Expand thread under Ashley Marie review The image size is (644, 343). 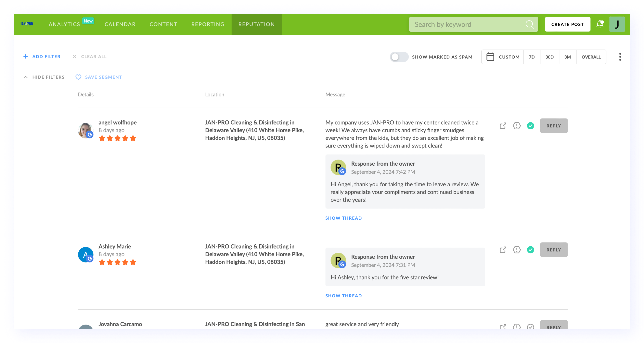pos(343,296)
